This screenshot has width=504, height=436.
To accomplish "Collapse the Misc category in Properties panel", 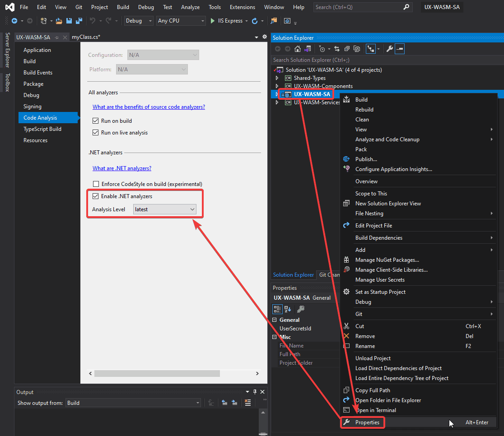I will pos(275,337).
